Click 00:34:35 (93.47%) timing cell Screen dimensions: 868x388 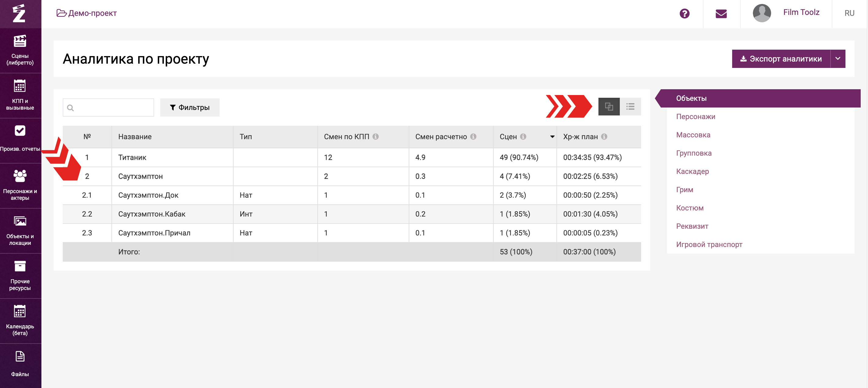592,157
